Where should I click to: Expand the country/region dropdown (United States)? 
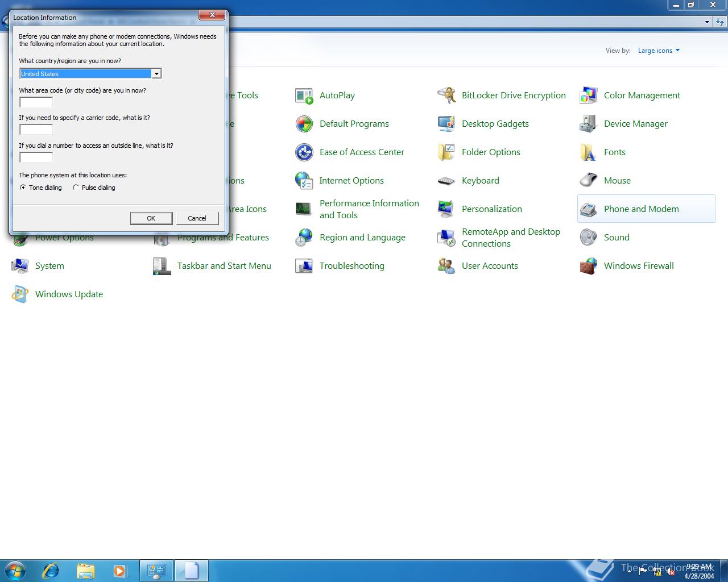[x=156, y=74]
